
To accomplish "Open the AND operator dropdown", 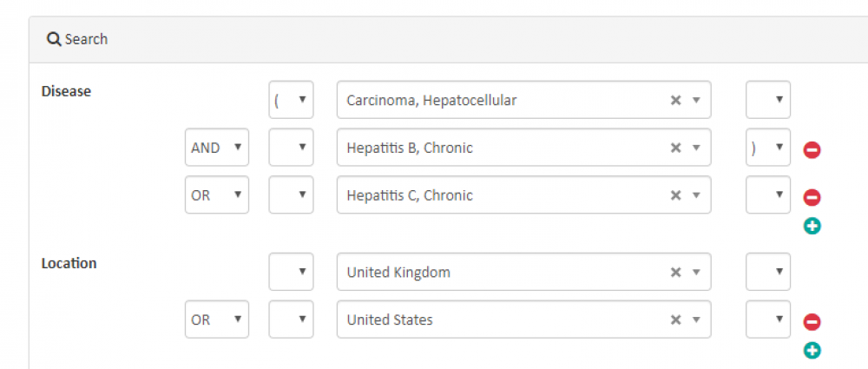I will pos(216,148).
